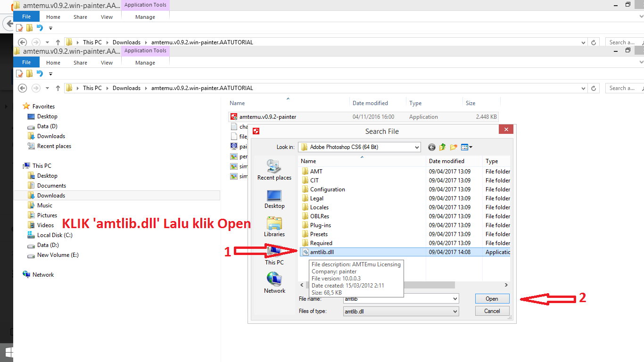Create new folder via Search File dialog icon
Viewport: 644px width, 362px height.
(x=454, y=147)
